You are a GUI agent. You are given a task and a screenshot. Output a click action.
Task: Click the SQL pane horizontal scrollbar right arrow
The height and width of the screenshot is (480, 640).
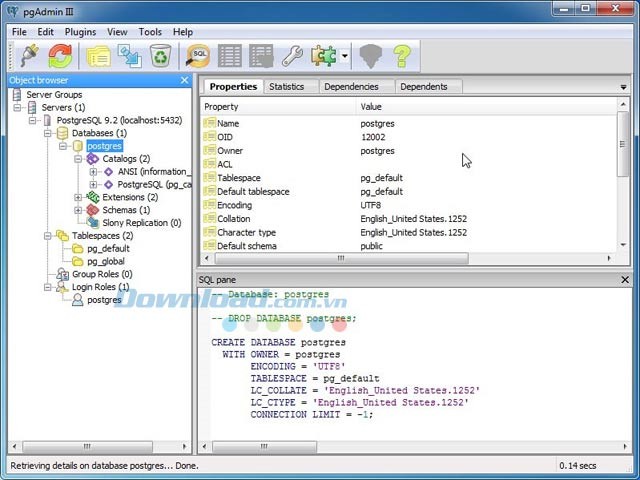[x=624, y=447]
